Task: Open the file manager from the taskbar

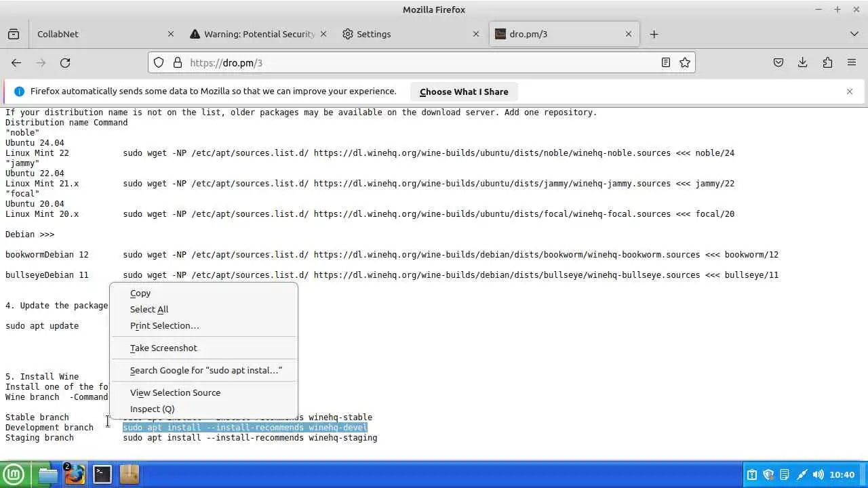Action: [48, 474]
